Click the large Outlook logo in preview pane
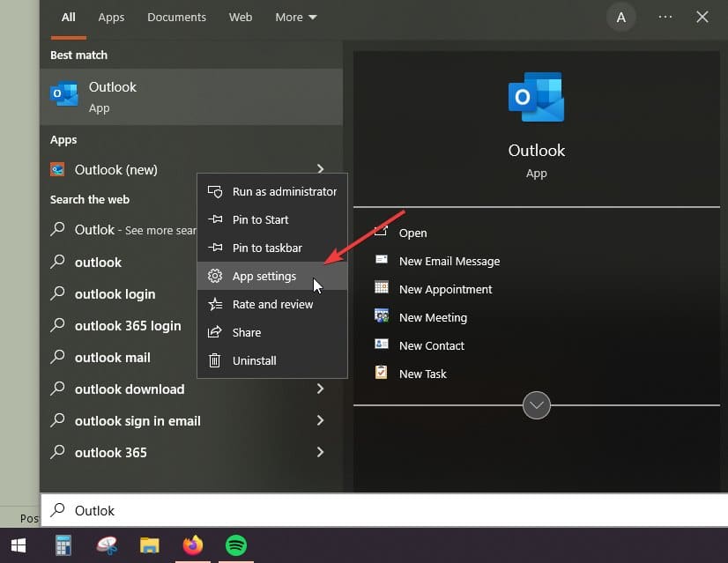728x563 pixels. click(x=536, y=97)
